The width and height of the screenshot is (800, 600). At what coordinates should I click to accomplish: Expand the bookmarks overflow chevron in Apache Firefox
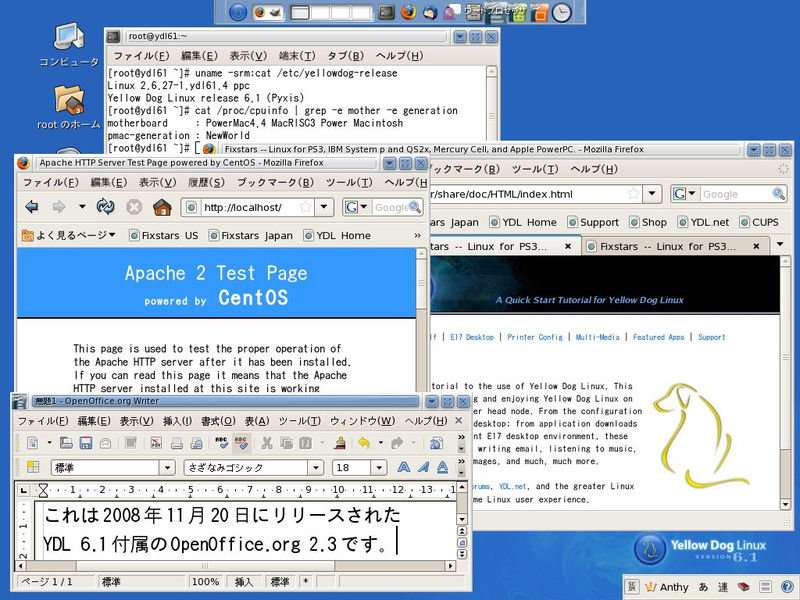point(417,235)
